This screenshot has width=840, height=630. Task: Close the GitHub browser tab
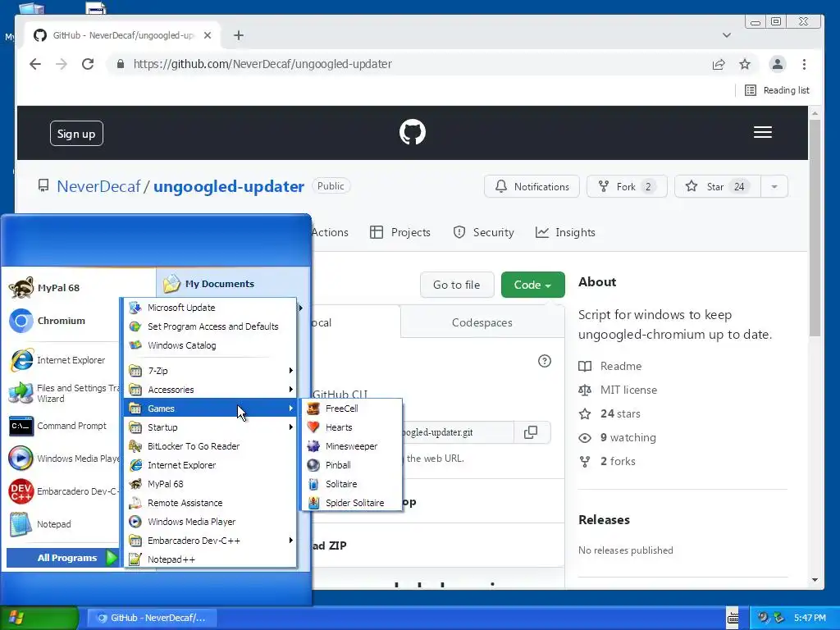click(208, 35)
